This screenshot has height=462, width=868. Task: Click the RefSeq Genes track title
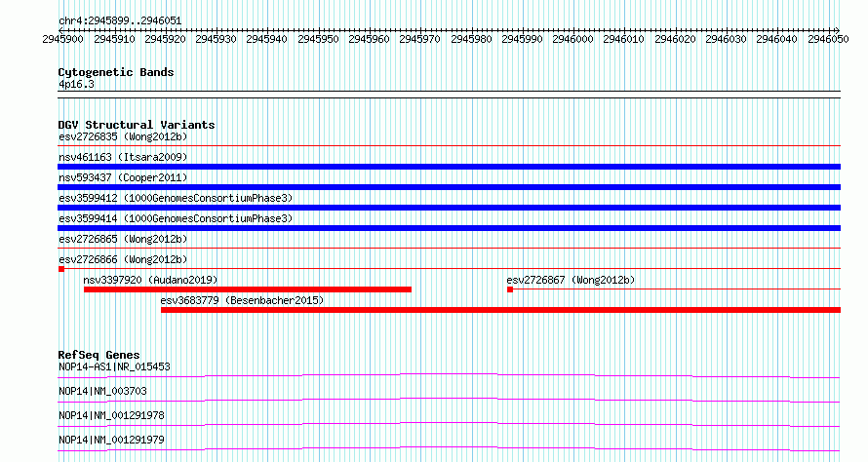point(99,355)
